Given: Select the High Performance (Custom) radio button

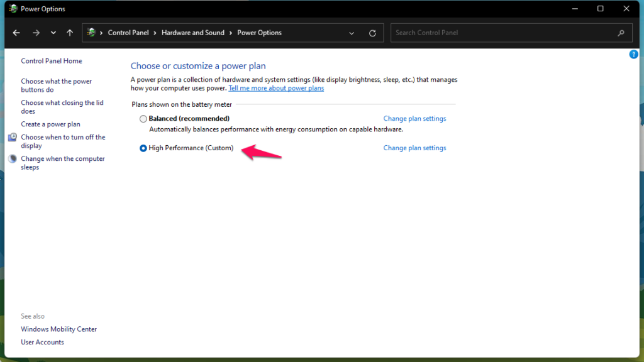Looking at the screenshot, I should [x=143, y=148].
